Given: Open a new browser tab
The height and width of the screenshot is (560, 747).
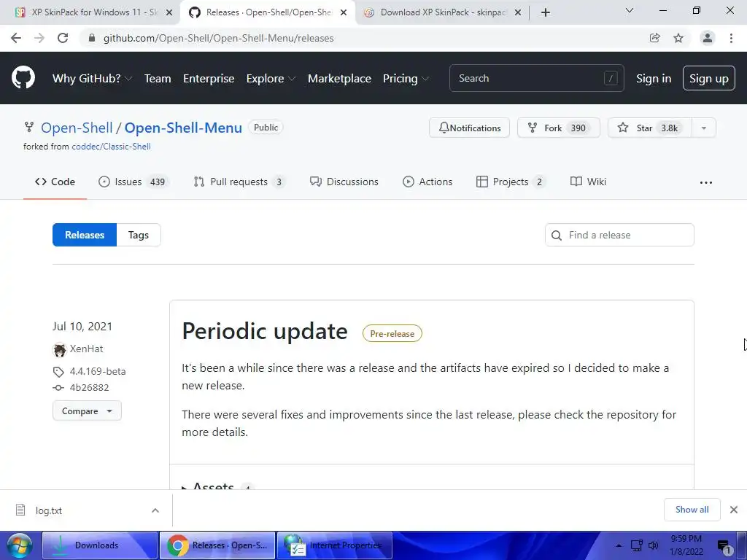Looking at the screenshot, I should (x=546, y=12).
